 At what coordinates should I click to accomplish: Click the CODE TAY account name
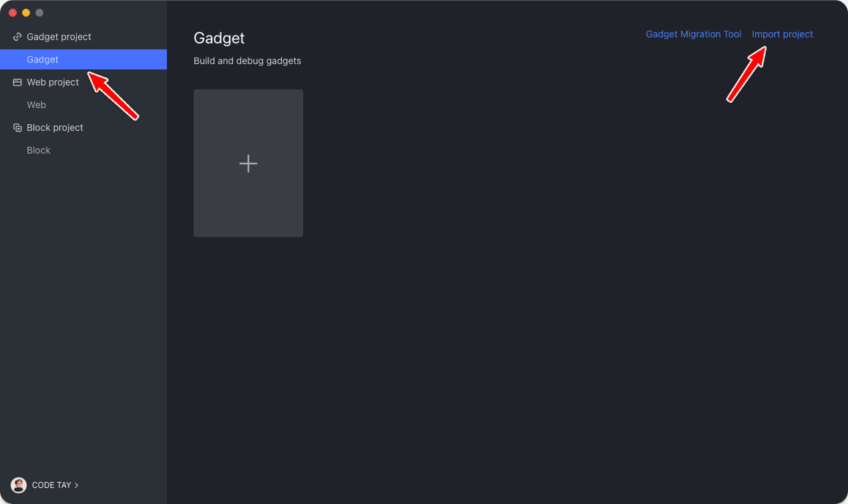(51, 485)
